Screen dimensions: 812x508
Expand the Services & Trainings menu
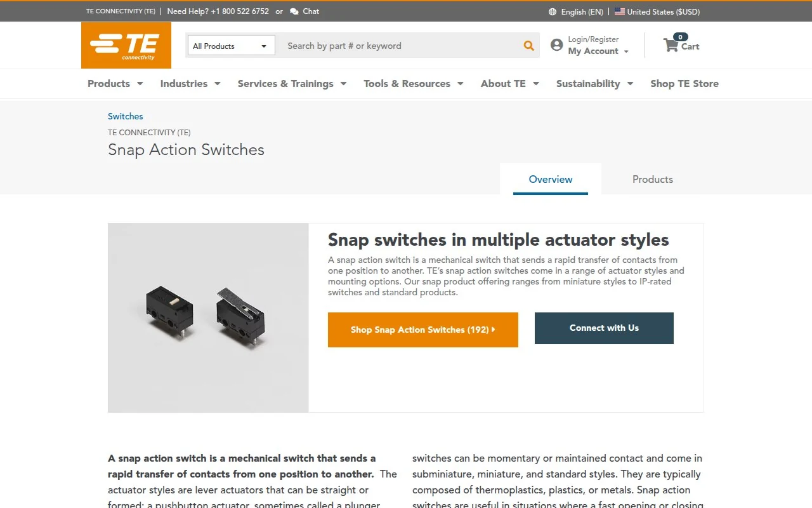click(292, 83)
